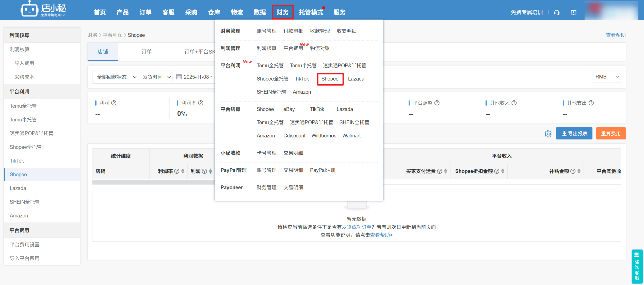Change the RMB currency dropdown

pos(606,77)
